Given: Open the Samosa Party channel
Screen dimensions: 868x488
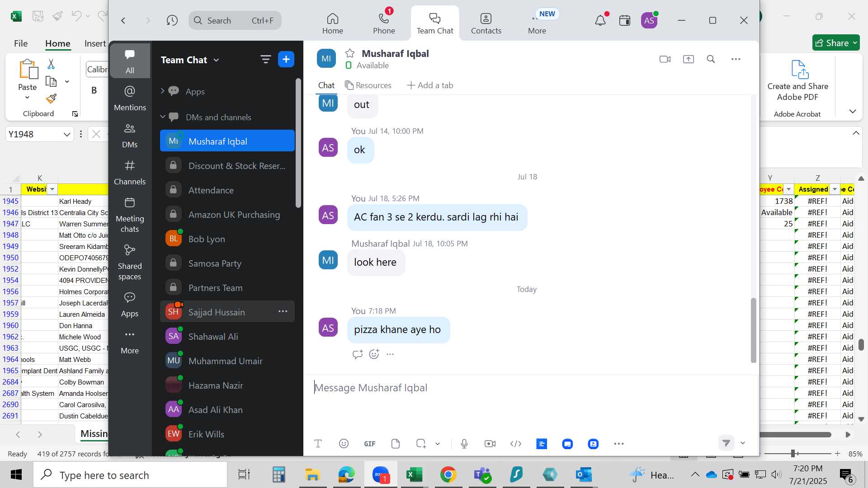Looking at the screenshot, I should point(227,263).
